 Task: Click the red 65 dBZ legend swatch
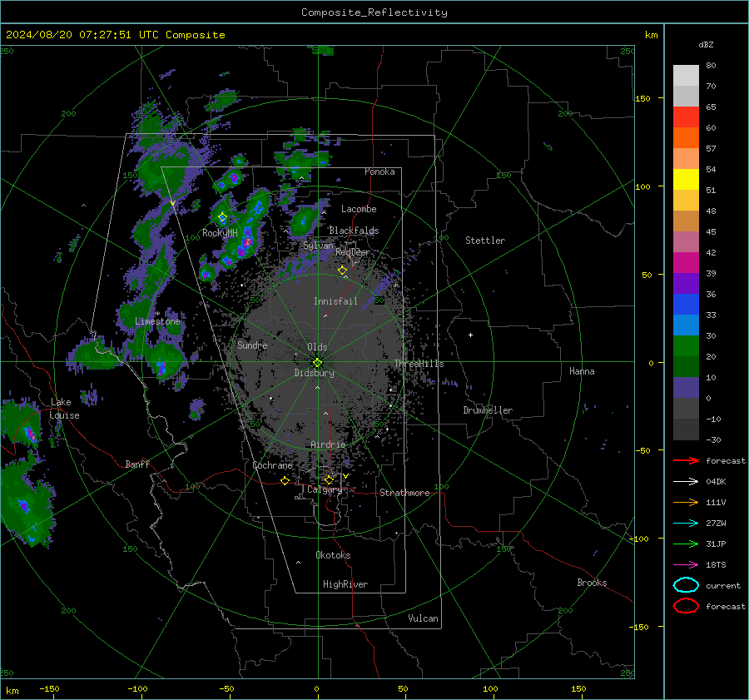[686, 117]
